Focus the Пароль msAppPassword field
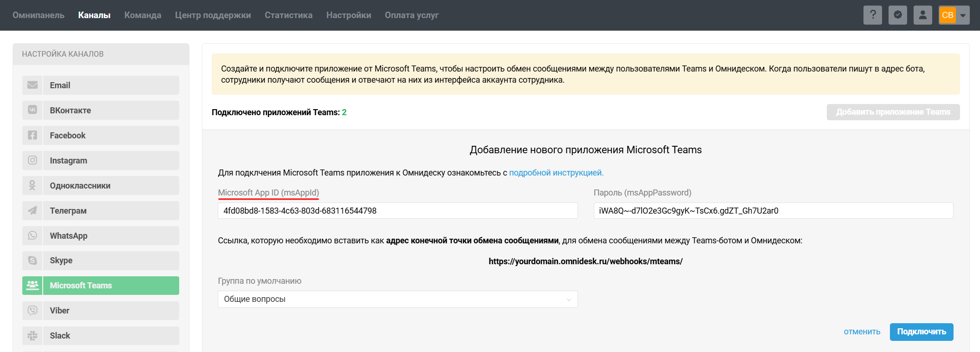This screenshot has width=980, height=352. click(773, 211)
